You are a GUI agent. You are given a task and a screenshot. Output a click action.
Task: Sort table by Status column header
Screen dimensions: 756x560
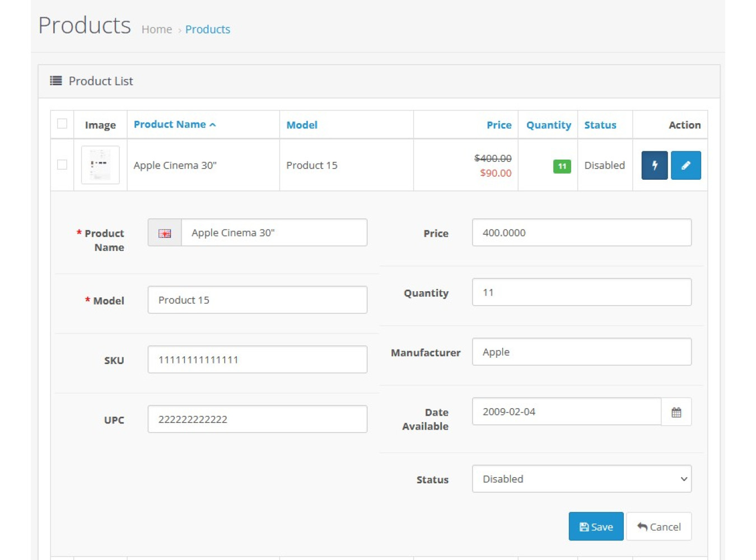click(600, 125)
